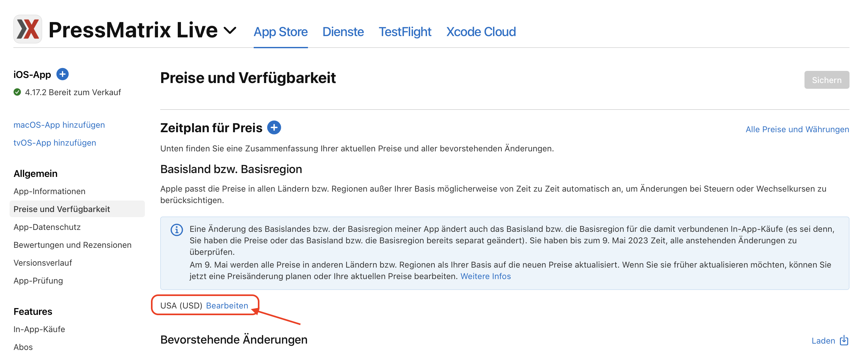Open version 4.17.2 Bereit zum Verkauf

(x=73, y=92)
